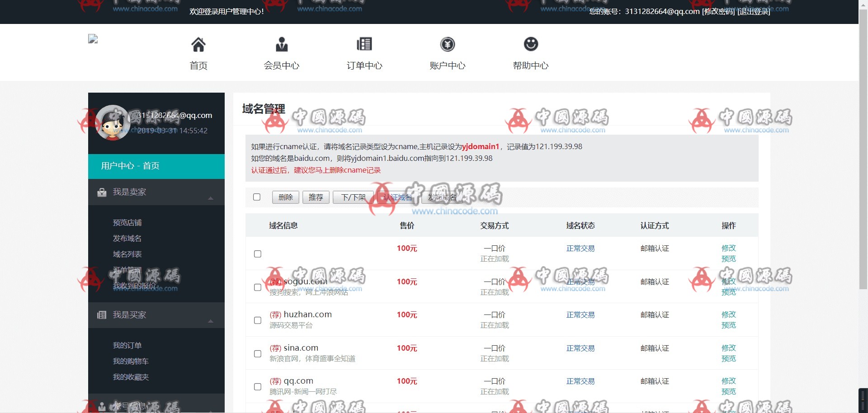The width and height of the screenshot is (868, 413).
Task: Click 修改 link for qq.com row
Action: [x=728, y=381]
